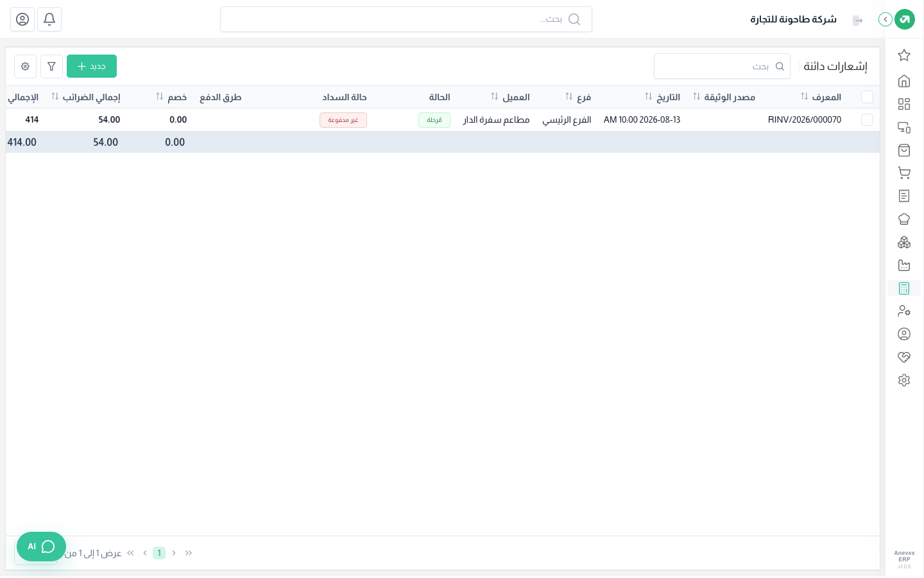
Task: Tick the checkbox for row RINV/2026/000070
Action: 868,120
